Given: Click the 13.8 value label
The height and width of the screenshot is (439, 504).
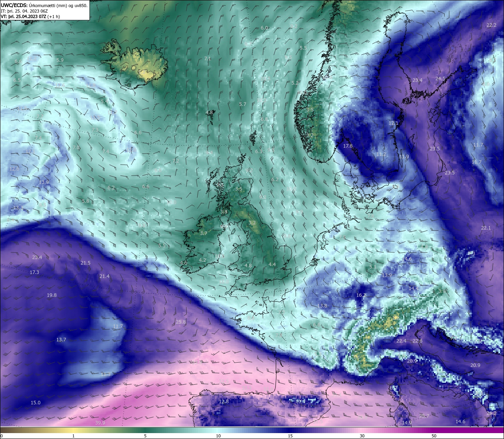Looking at the screenshot, I should click(322, 306).
